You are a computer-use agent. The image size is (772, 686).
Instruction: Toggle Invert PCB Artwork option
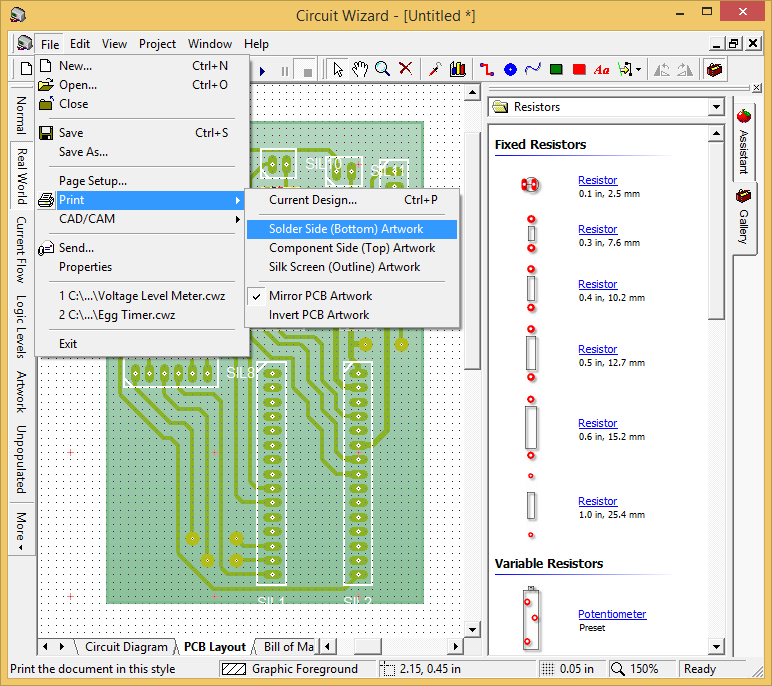[x=352, y=315]
